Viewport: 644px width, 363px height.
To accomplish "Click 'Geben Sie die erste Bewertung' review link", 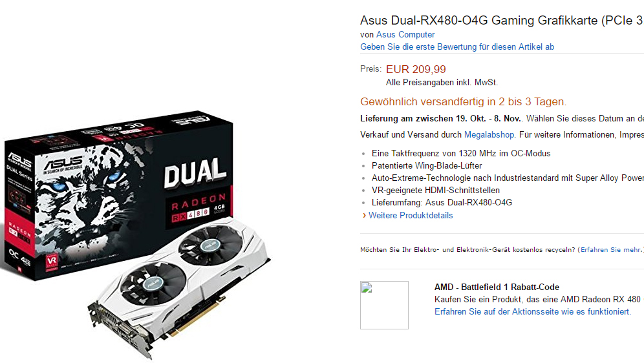I will [457, 47].
